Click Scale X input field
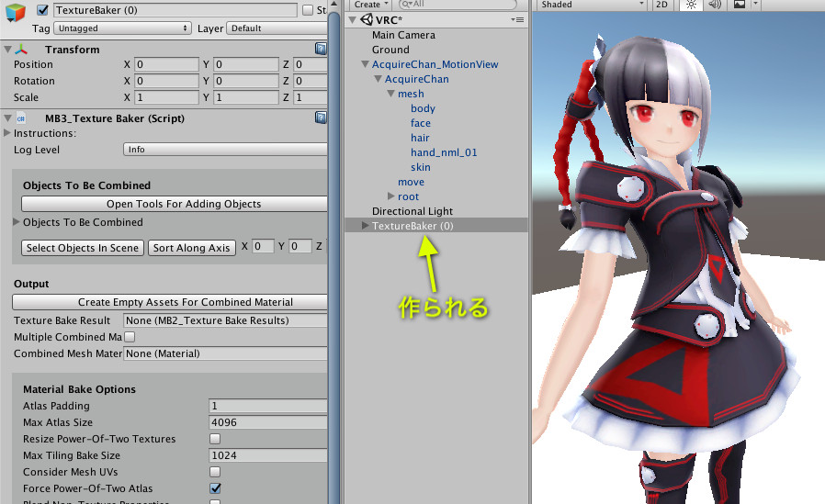 166,97
